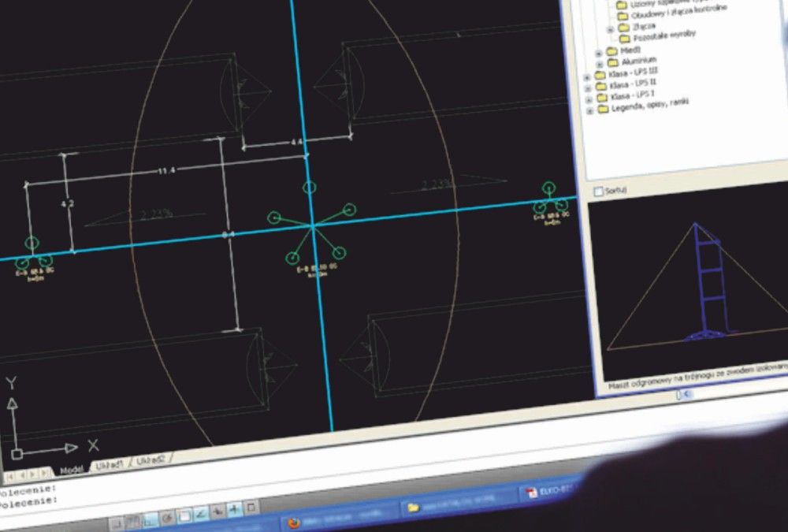Select the Obudowy i złącza kontrolne item
This screenshot has height=532, width=788.
[678, 12]
